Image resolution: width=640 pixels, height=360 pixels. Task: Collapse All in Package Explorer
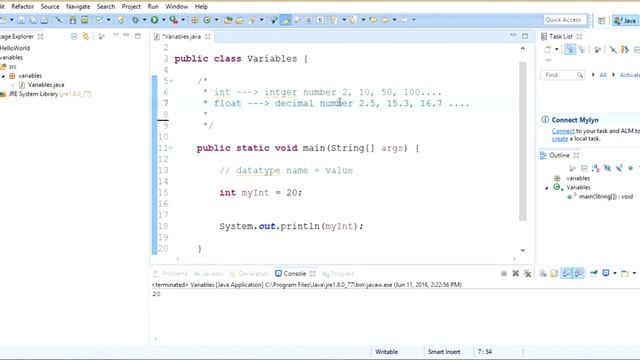pyautogui.click(x=74, y=36)
